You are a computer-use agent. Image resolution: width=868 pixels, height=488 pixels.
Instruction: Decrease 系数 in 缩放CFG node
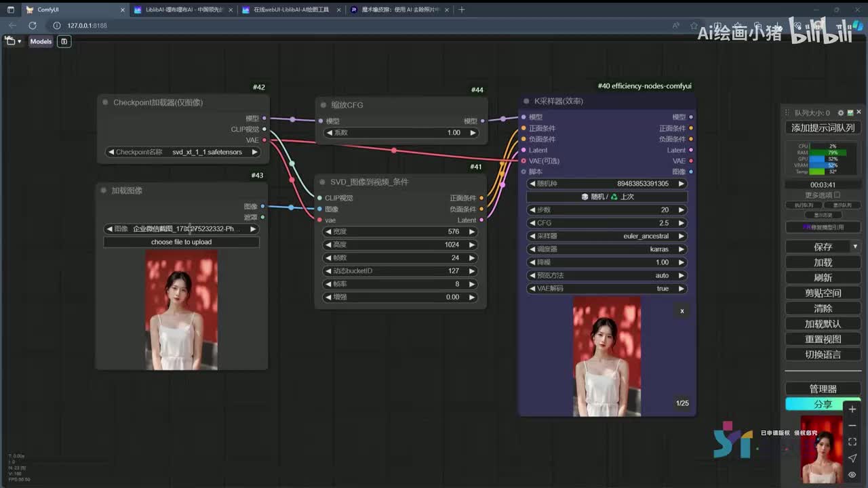[330, 133]
